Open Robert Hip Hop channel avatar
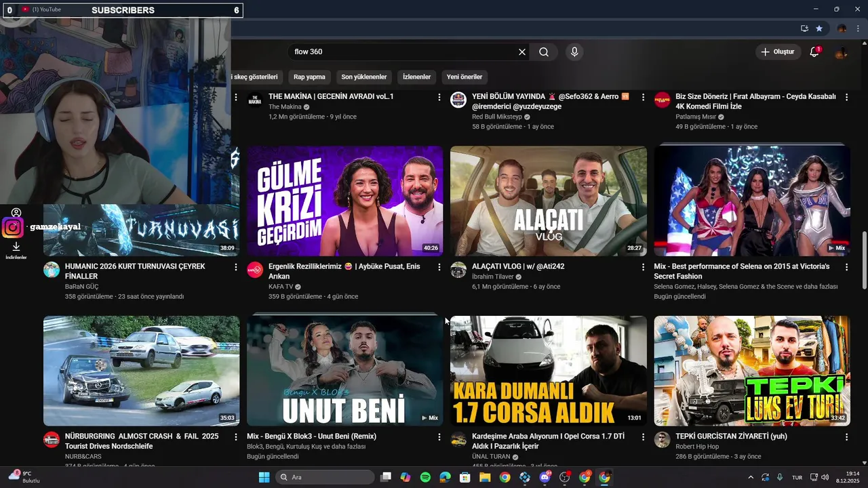868x488 pixels. pyautogui.click(x=662, y=440)
